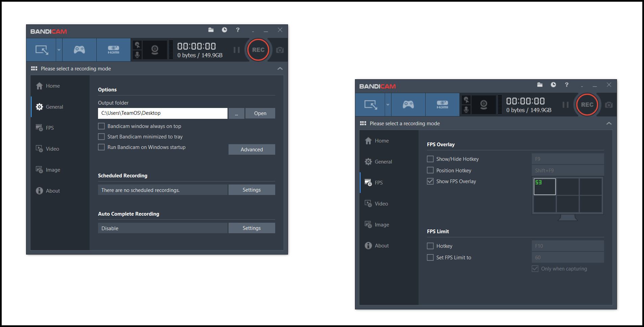Open output folder icon in left window title bar

(x=211, y=30)
